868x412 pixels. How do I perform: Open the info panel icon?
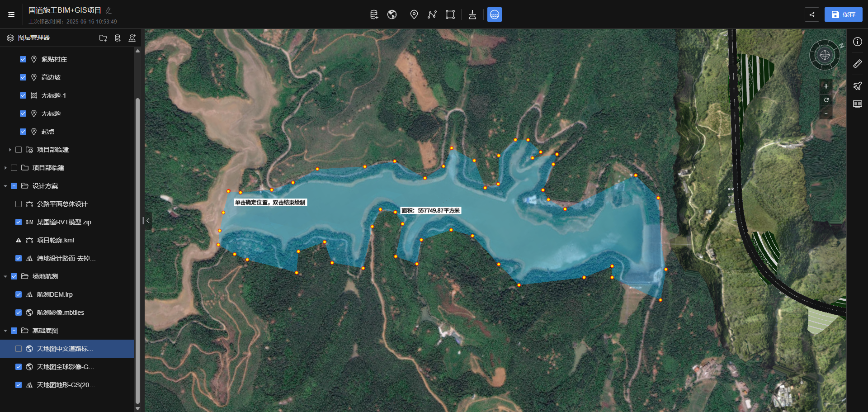858,42
